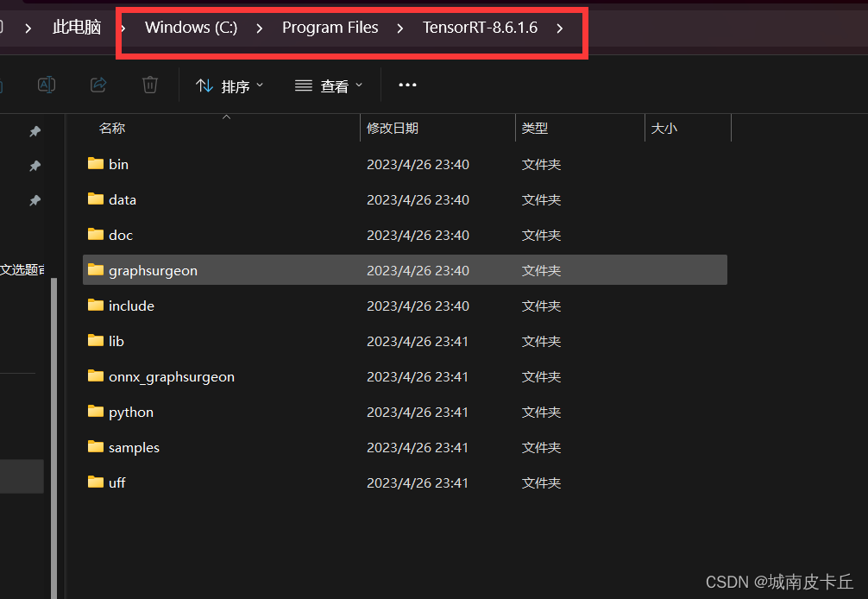The width and height of the screenshot is (868, 599).
Task: Open the three-dots more options menu
Action: pyautogui.click(x=407, y=85)
